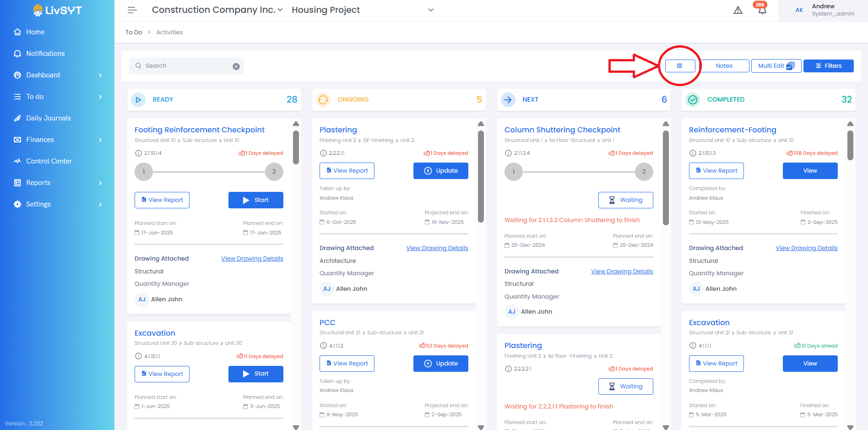The width and height of the screenshot is (868, 430).
Task: Click the LivSYT logo
Action: click(x=57, y=10)
